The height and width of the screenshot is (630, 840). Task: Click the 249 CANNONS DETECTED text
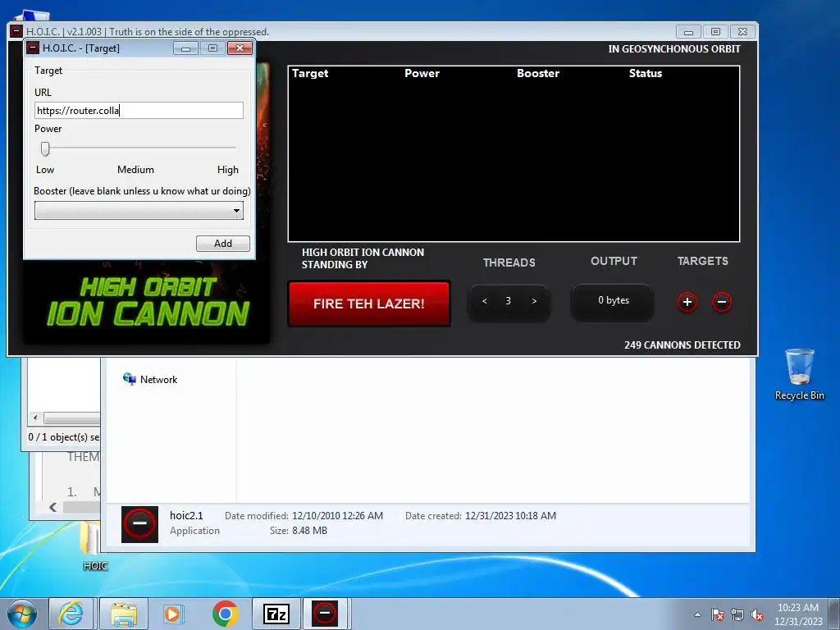[x=682, y=345]
